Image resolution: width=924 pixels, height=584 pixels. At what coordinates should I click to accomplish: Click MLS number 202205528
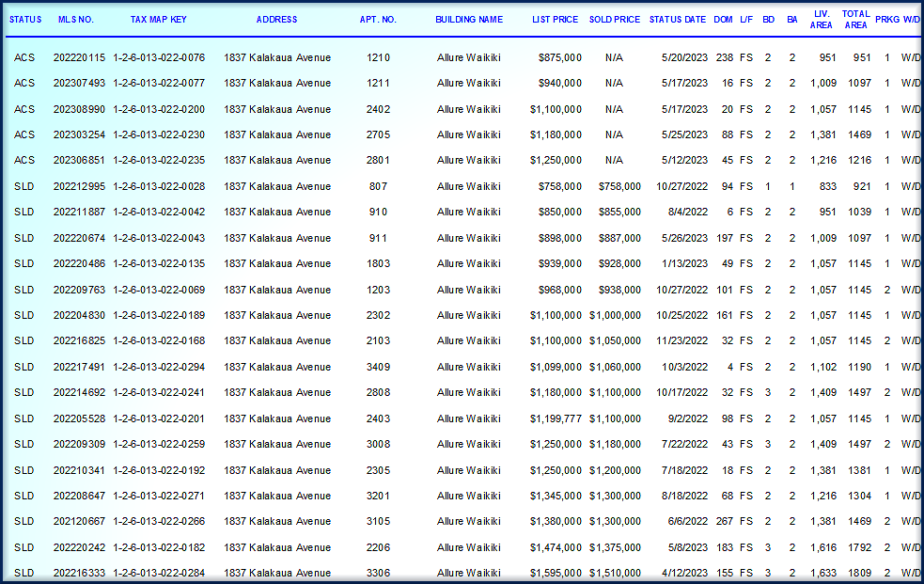79,419
